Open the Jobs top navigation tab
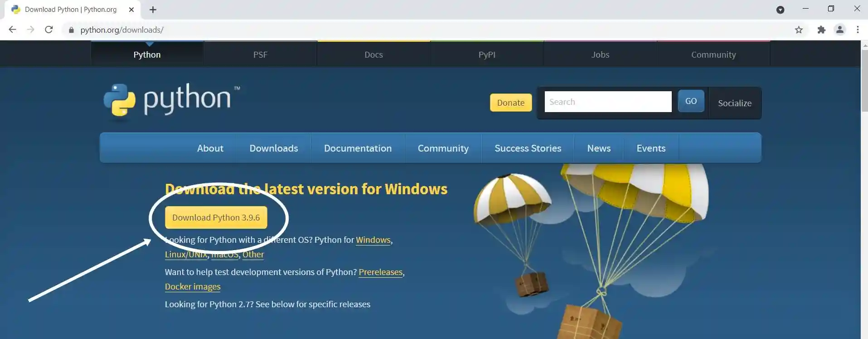This screenshot has height=339, width=868. click(600, 54)
